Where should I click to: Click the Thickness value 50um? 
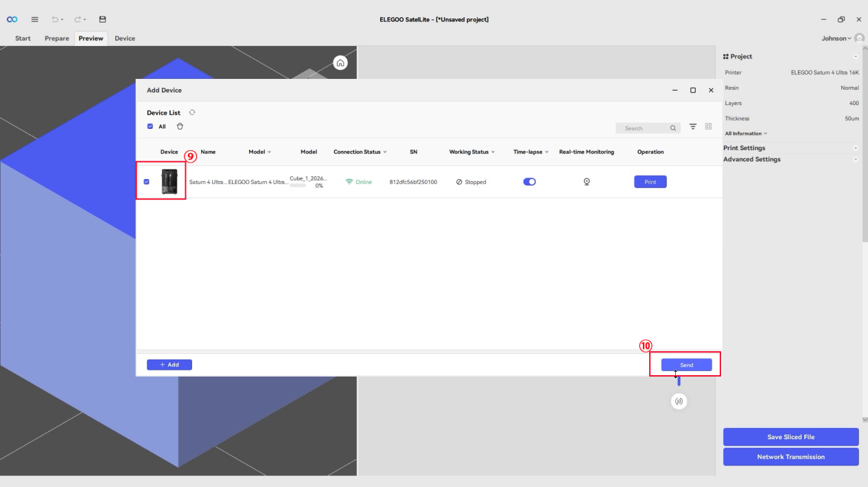tap(851, 118)
